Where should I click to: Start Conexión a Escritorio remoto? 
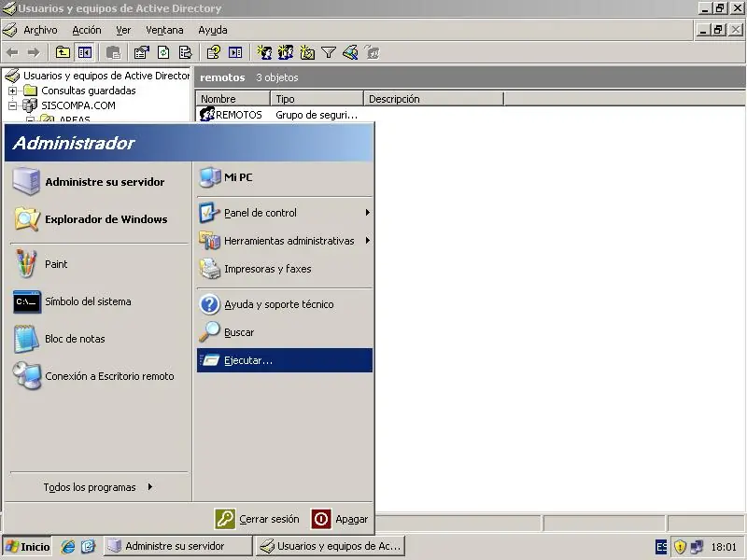coord(100,376)
